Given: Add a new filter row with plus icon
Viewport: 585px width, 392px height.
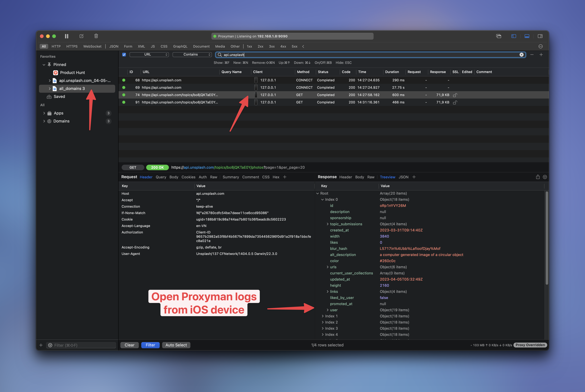Looking at the screenshot, I should pos(541,54).
